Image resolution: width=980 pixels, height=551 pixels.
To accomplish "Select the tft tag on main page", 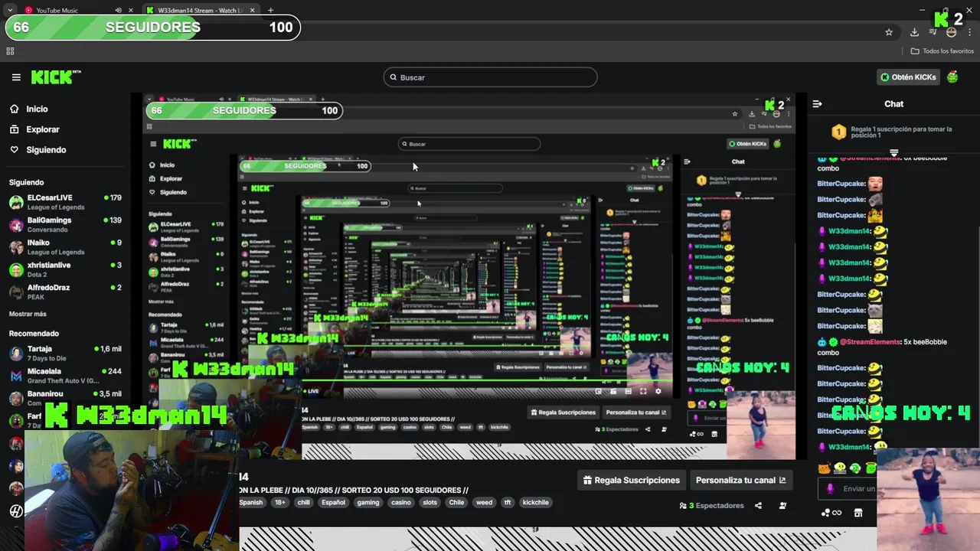I will tap(508, 503).
